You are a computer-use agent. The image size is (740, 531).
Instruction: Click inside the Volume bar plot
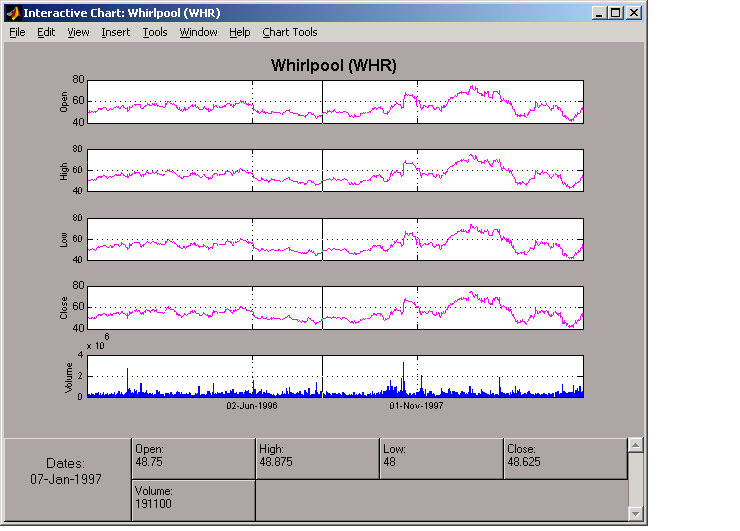coord(336,376)
